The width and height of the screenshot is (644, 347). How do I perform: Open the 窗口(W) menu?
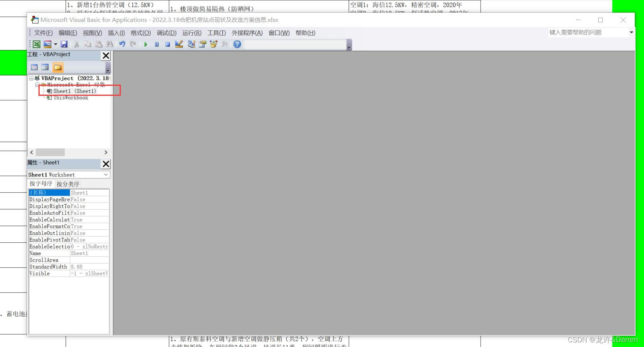279,33
